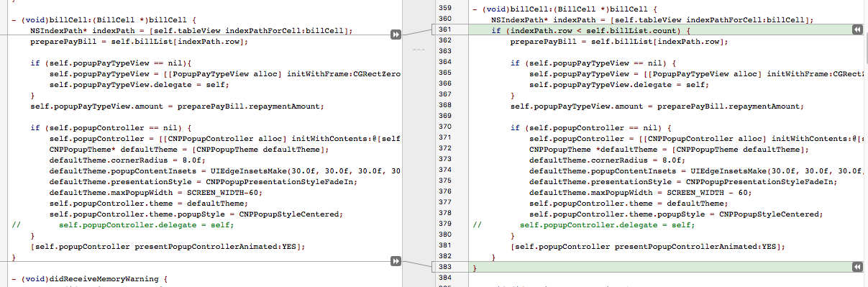Click the left pane's 'defaultTheme.popupContentInsets' line
The width and height of the screenshot is (868, 287).
224,171
